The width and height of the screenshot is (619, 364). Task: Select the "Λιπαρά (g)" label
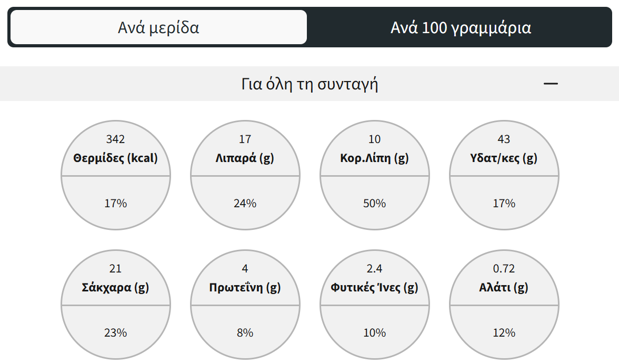[x=245, y=158]
